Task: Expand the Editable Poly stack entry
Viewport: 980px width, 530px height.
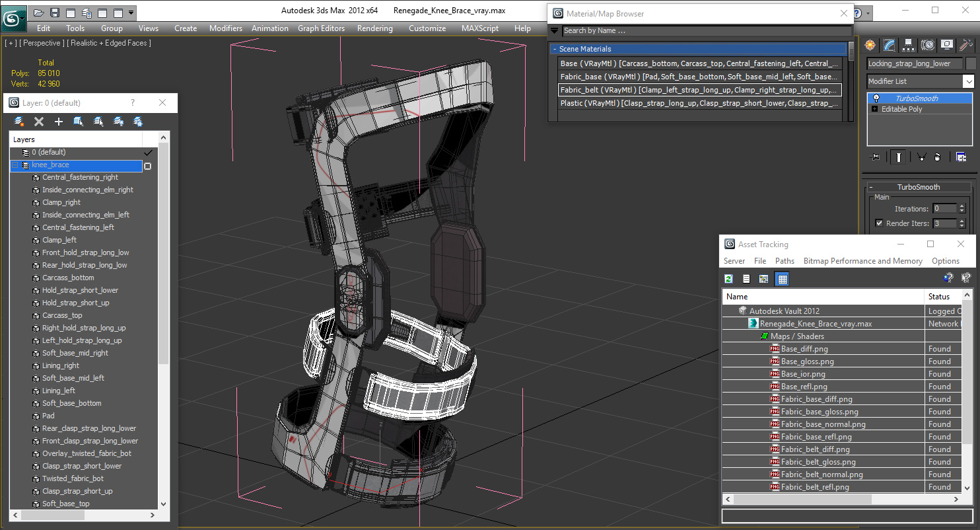Action: pyautogui.click(x=875, y=109)
